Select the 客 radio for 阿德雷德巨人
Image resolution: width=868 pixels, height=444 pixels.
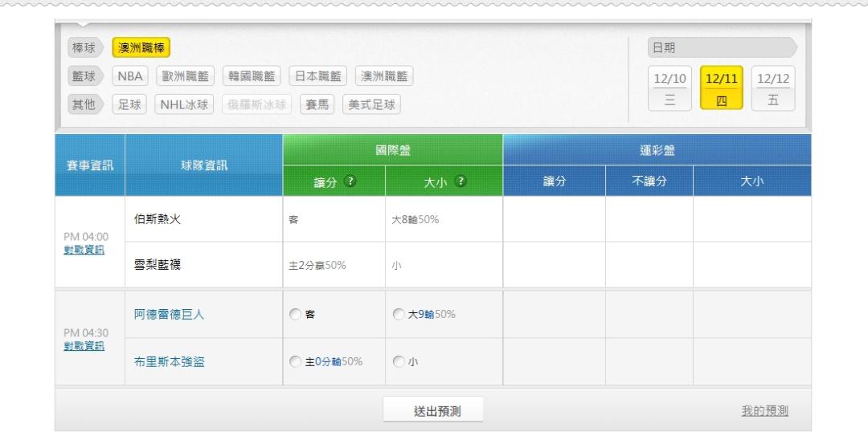(295, 315)
